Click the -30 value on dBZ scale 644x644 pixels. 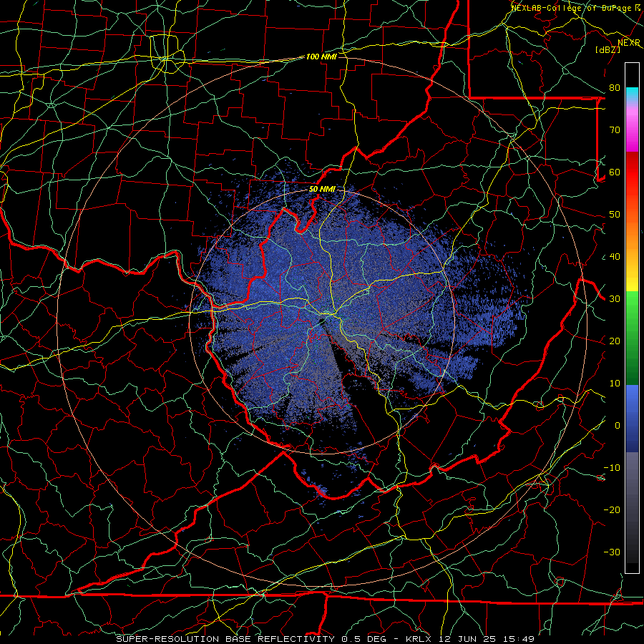pyautogui.click(x=612, y=552)
